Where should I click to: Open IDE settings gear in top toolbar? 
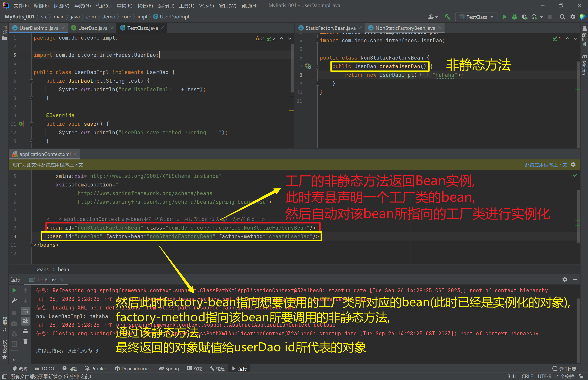tap(573, 17)
